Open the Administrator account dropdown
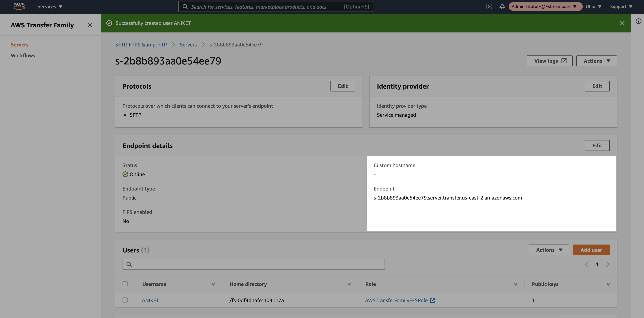The image size is (644, 318). 545,6
